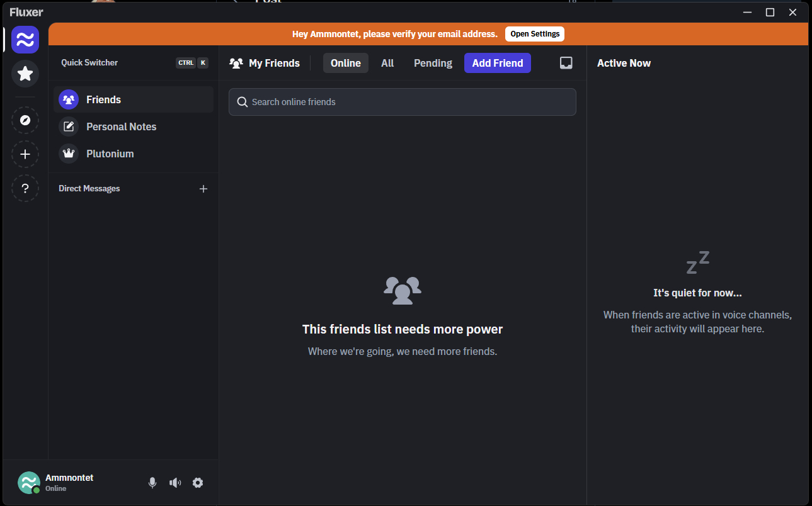Screen dimensions: 812x506
Task: Toggle speaker deafen icon
Action: click(x=175, y=483)
